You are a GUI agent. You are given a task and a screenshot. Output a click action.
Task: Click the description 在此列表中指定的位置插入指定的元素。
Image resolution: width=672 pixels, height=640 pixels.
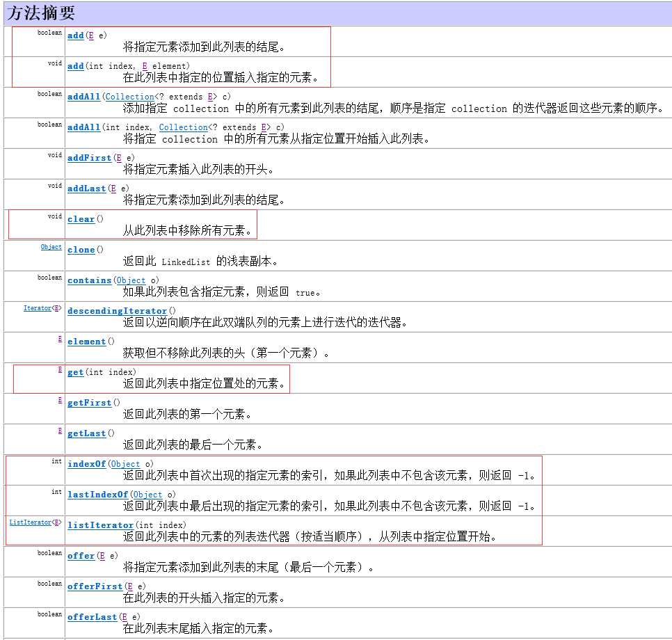pos(221,78)
